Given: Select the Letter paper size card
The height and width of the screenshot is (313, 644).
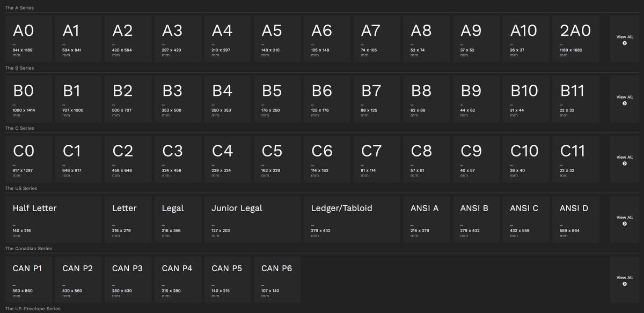Looking at the screenshot, I should point(128,219).
